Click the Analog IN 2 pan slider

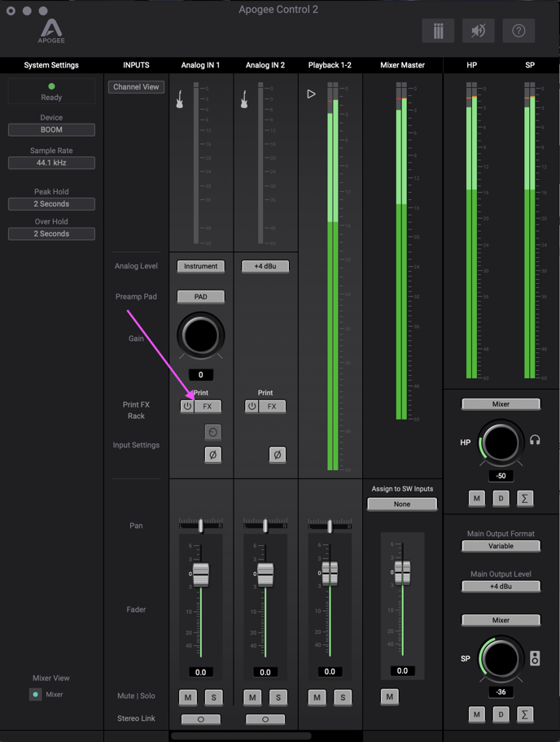(x=265, y=526)
